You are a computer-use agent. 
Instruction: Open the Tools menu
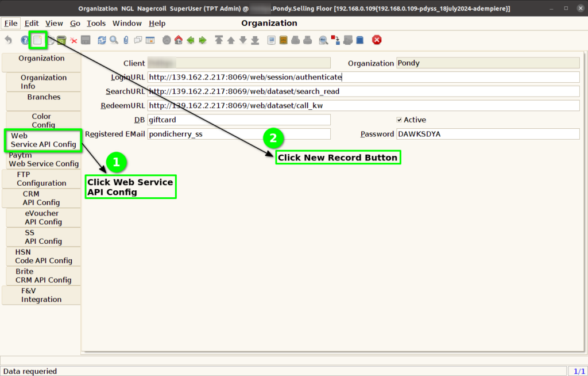pos(96,24)
